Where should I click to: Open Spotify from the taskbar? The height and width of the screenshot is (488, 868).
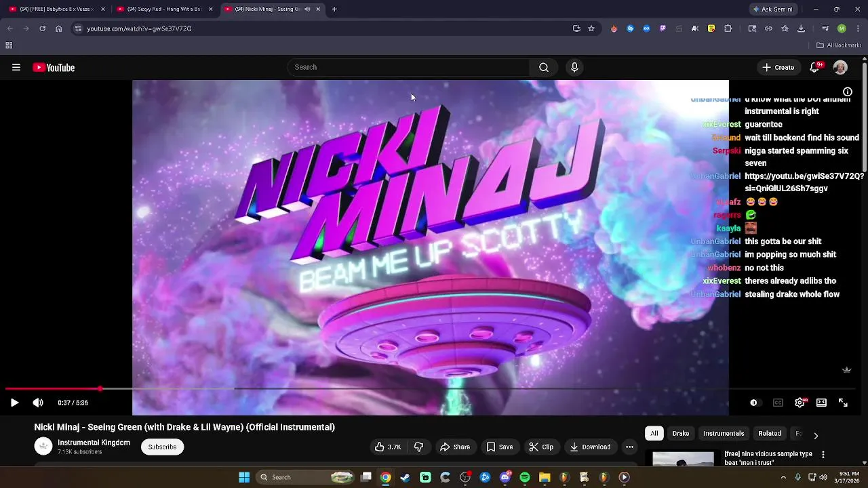525,477
